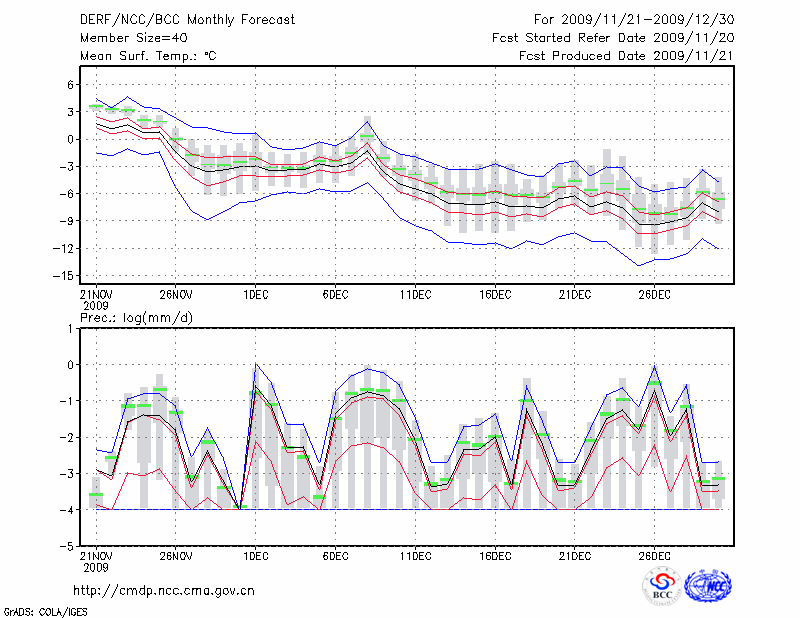
Task: Click the NCC globe logo
Action: (x=708, y=586)
